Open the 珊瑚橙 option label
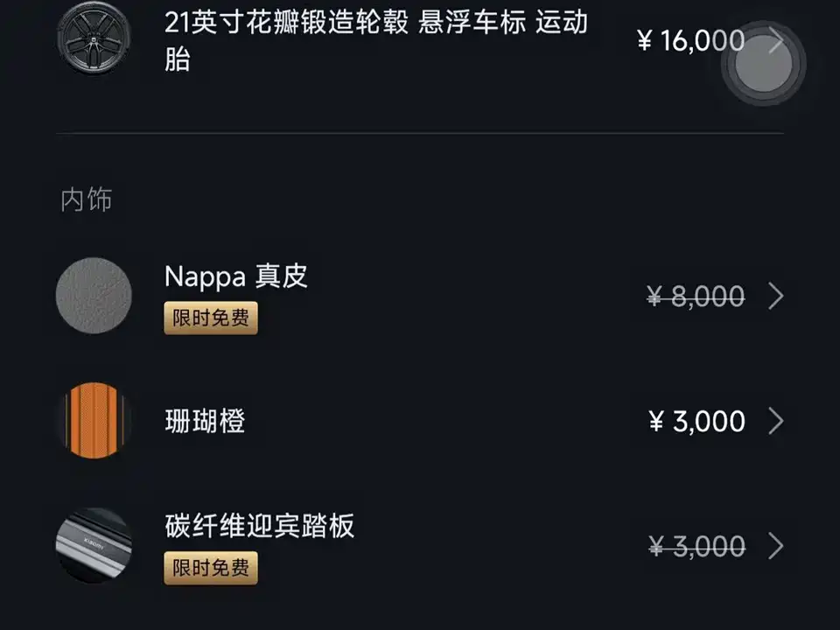Screen dimensions: 840x630 coord(205,422)
